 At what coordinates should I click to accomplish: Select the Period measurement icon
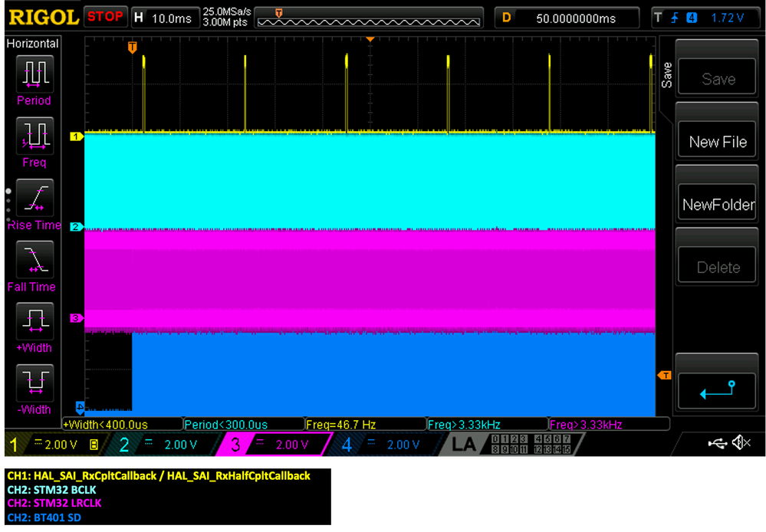tap(35, 74)
